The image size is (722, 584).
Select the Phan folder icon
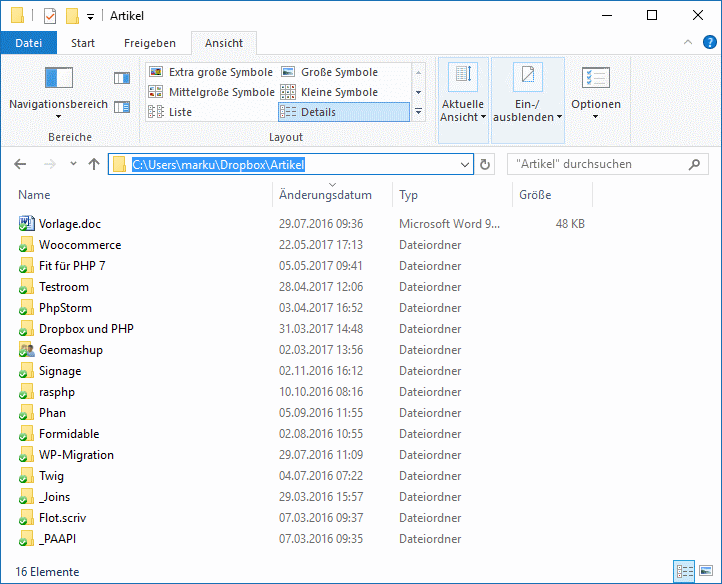point(26,413)
